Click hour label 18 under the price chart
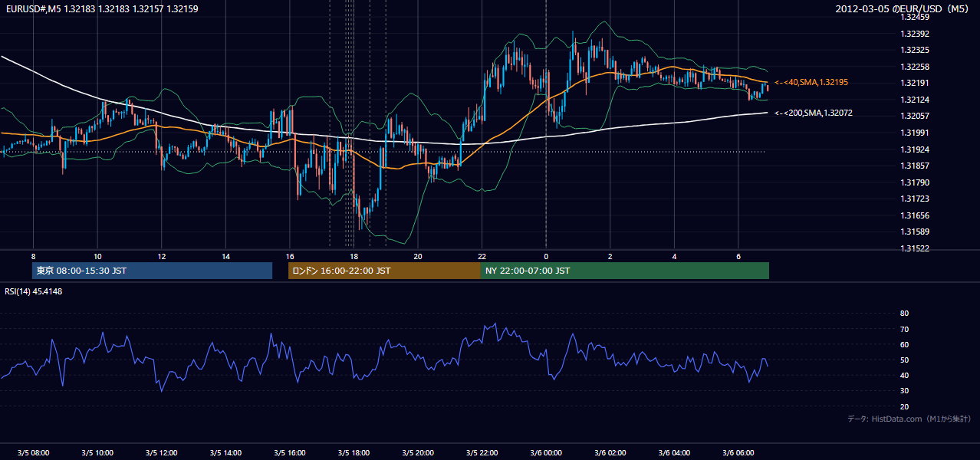Screen dimensions: 980x460 click(354, 256)
